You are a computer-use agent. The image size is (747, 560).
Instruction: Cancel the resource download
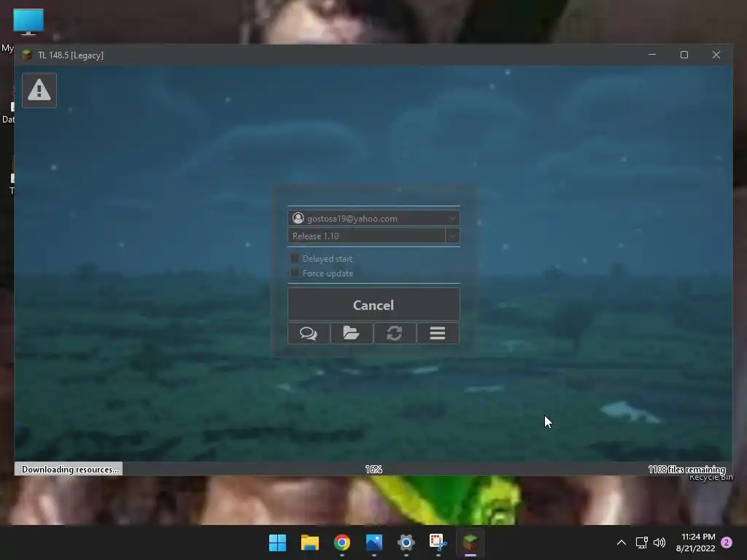(x=373, y=305)
